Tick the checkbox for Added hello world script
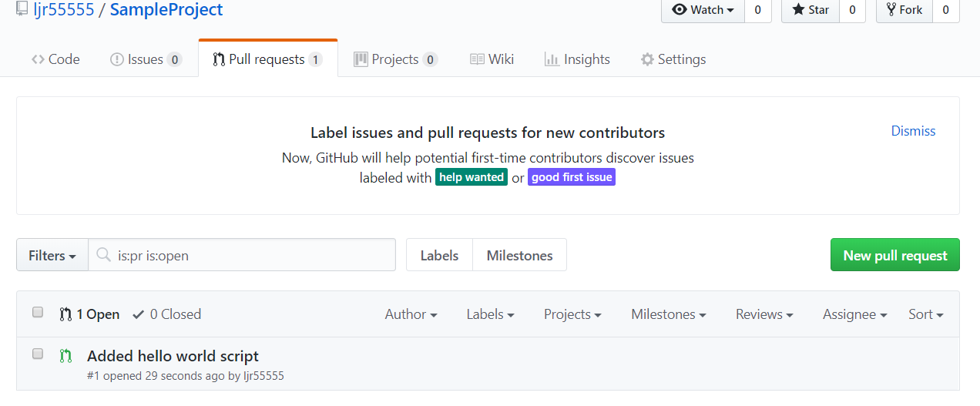 [38, 354]
